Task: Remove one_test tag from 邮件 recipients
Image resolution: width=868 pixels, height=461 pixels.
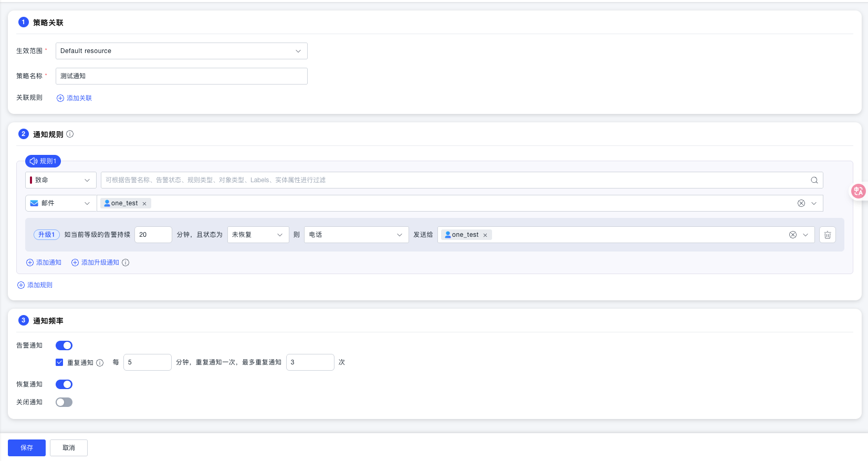Action: tap(144, 204)
